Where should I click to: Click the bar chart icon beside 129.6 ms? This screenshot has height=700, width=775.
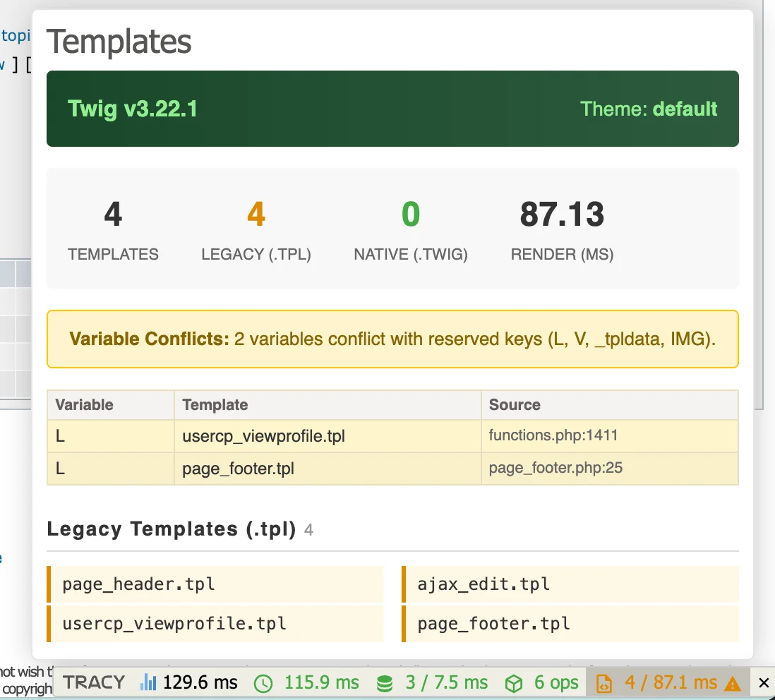[148, 682]
